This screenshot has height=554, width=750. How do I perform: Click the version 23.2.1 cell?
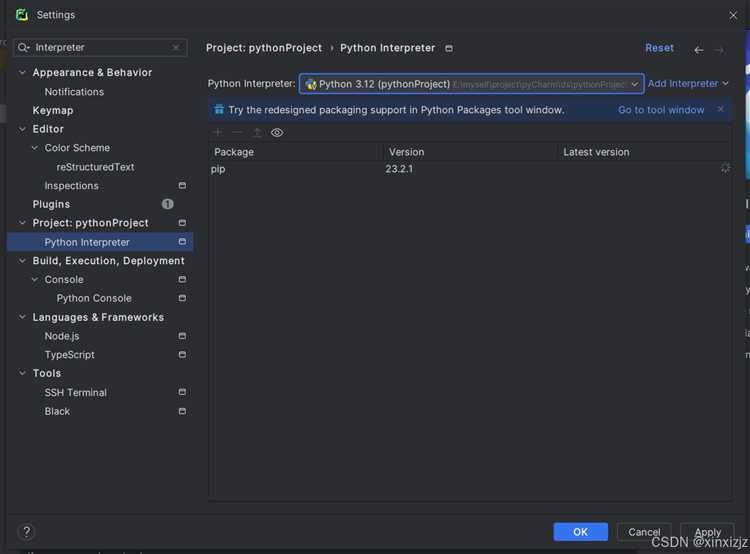click(399, 169)
